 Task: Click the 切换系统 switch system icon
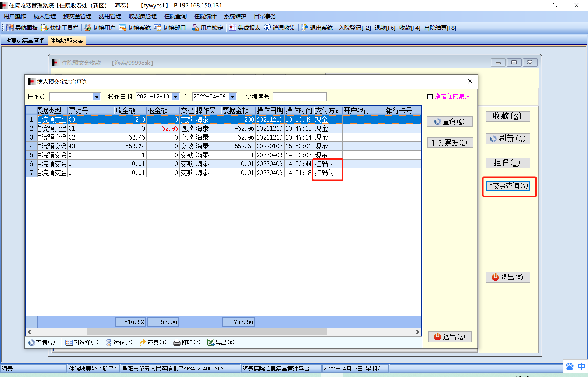click(122, 28)
